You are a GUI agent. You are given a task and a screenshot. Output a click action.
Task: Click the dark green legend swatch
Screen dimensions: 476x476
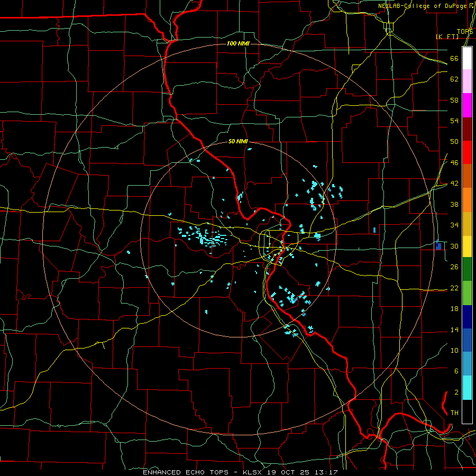[x=467, y=269]
